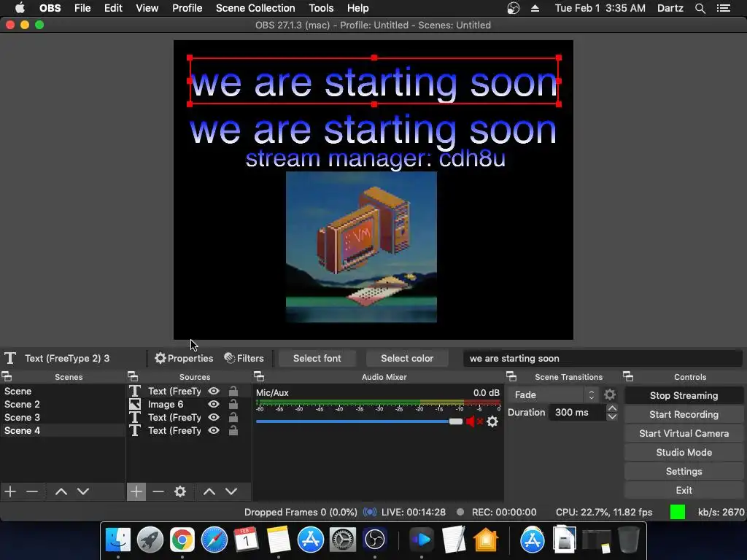
Task: Pop out the Scenes dock panel icon
Action: [x=7, y=377]
